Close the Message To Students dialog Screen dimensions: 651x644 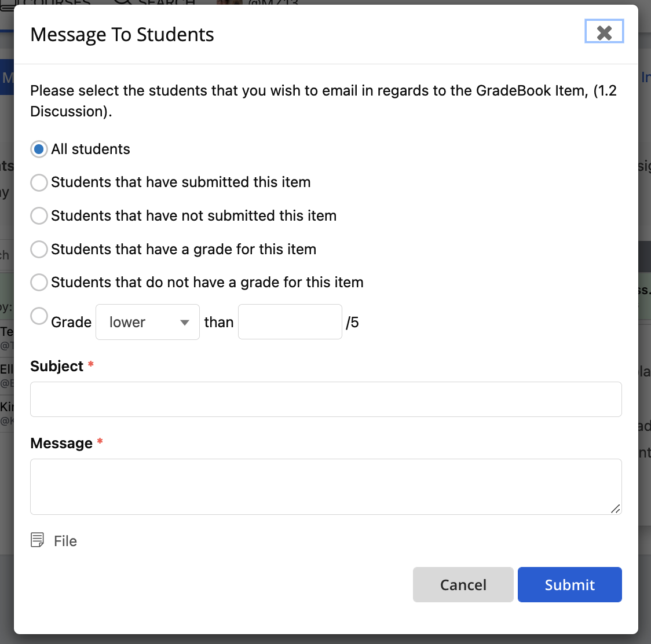click(x=604, y=31)
